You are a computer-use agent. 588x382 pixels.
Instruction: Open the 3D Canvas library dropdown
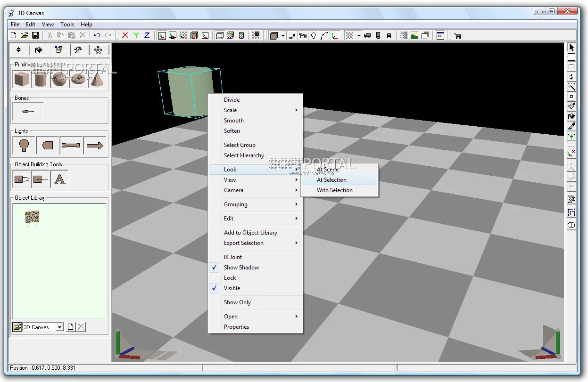pyautogui.click(x=59, y=327)
